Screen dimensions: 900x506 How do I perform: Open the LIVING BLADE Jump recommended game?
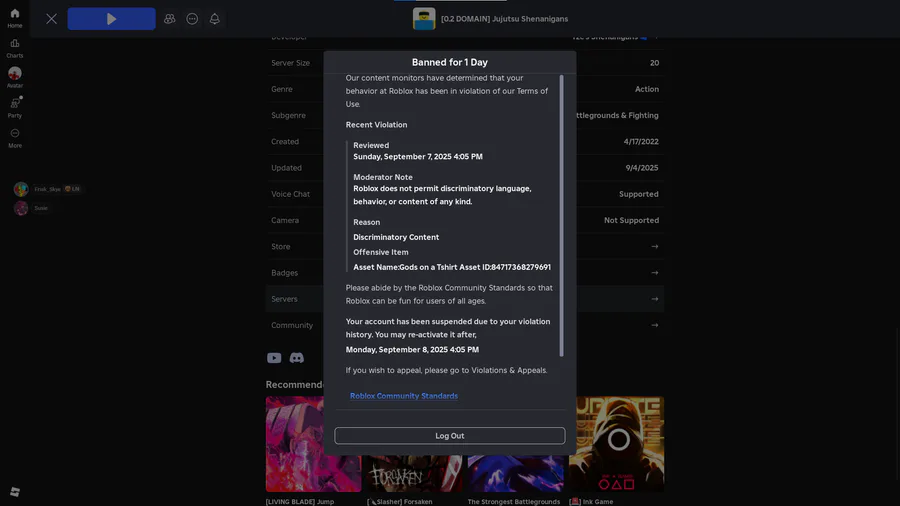313,444
